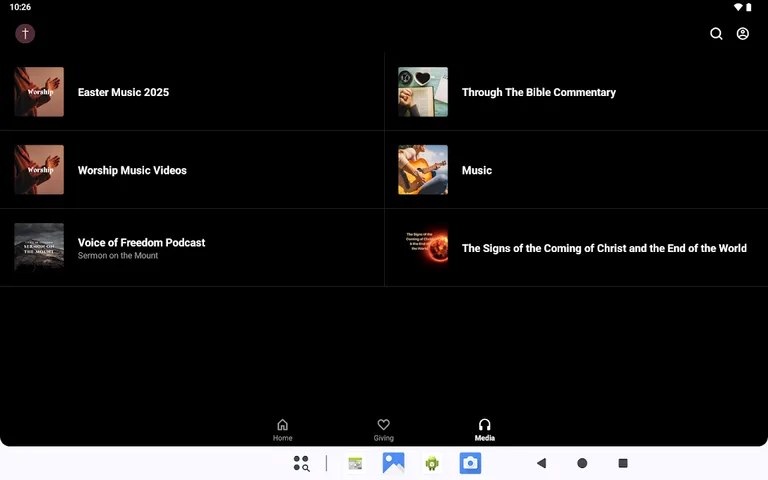Tap the recent apps square button
The height and width of the screenshot is (480, 768).
[623, 463]
